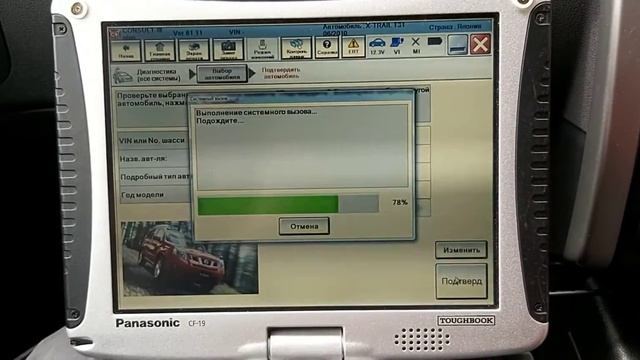Click the laptop battery level indicator
Viewport: 640px width, 360px height.
435,42
